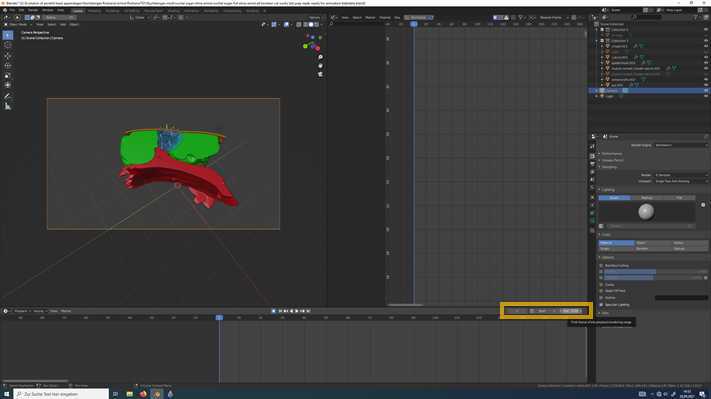Select the Annotate tool

[8, 96]
